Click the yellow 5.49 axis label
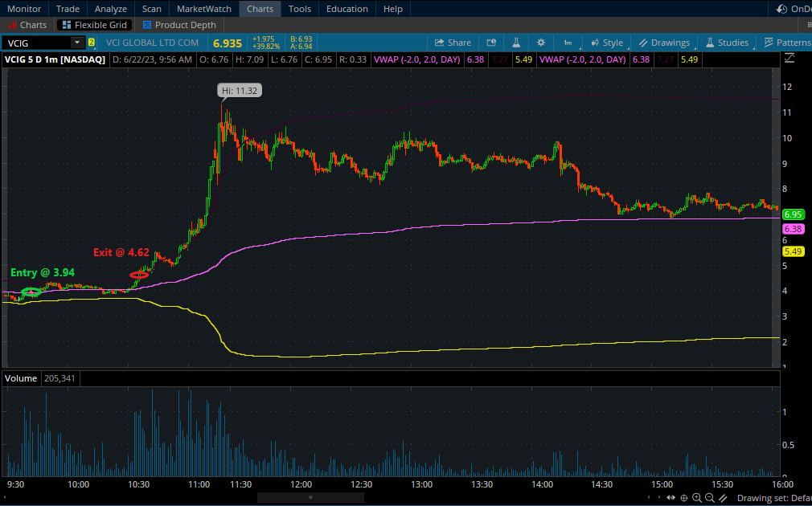Image resolution: width=812 pixels, height=506 pixels. 794,251
